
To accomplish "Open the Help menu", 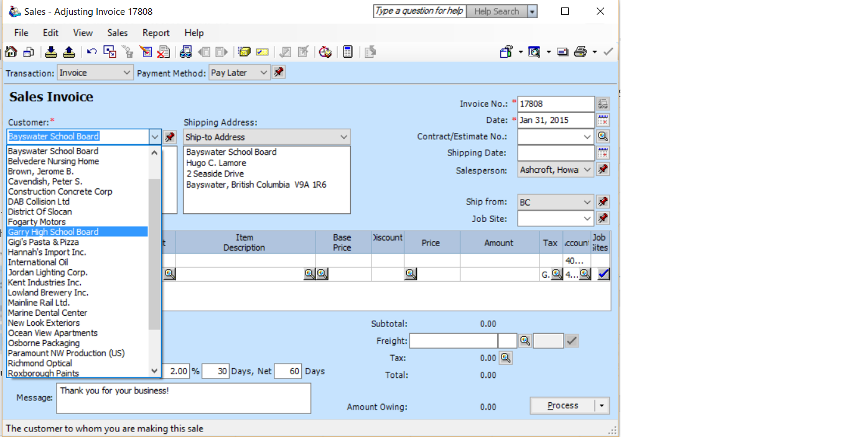I will point(194,33).
